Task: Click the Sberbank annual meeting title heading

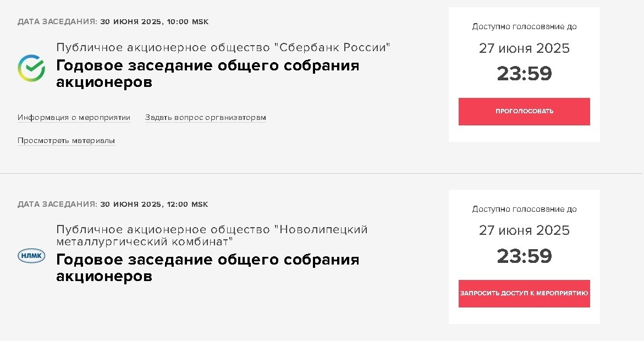Action: [x=207, y=74]
